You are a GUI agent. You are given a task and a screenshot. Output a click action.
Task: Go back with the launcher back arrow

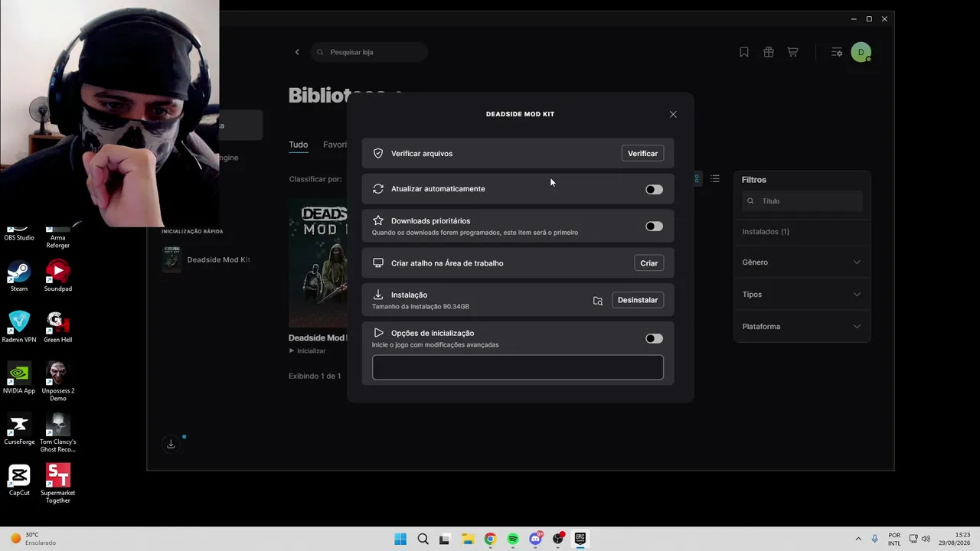(x=297, y=52)
